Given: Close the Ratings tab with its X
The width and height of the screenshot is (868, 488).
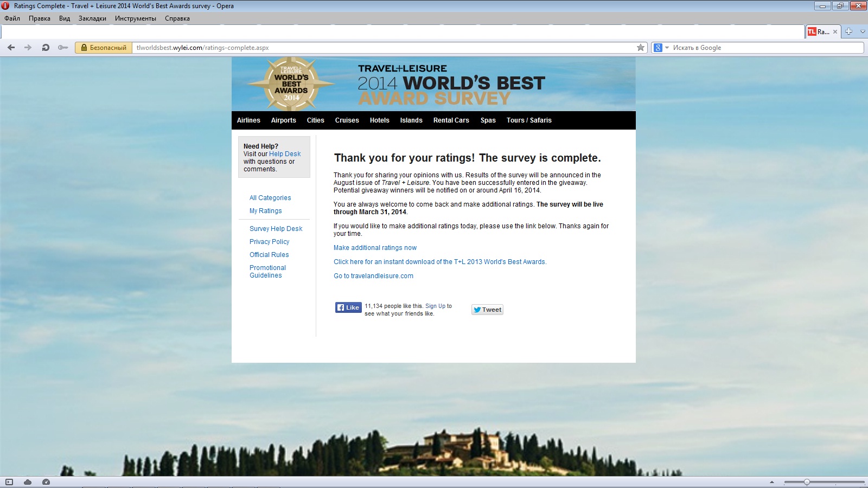Looking at the screenshot, I should [x=835, y=32].
